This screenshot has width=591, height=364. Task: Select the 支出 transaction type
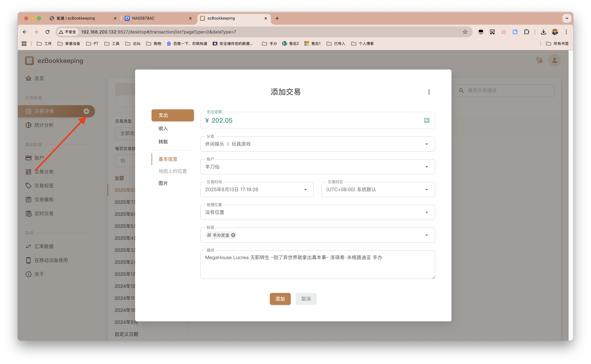pos(172,115)
